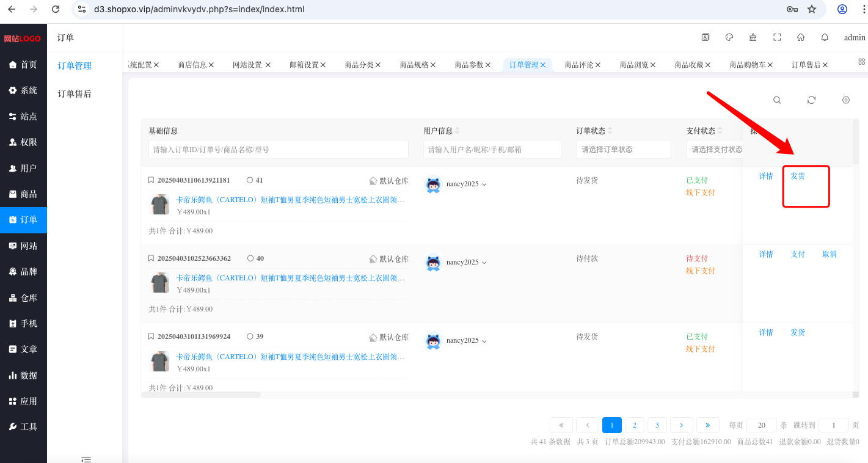Open 商品 in the left sidebar

(x=23, y=194)
